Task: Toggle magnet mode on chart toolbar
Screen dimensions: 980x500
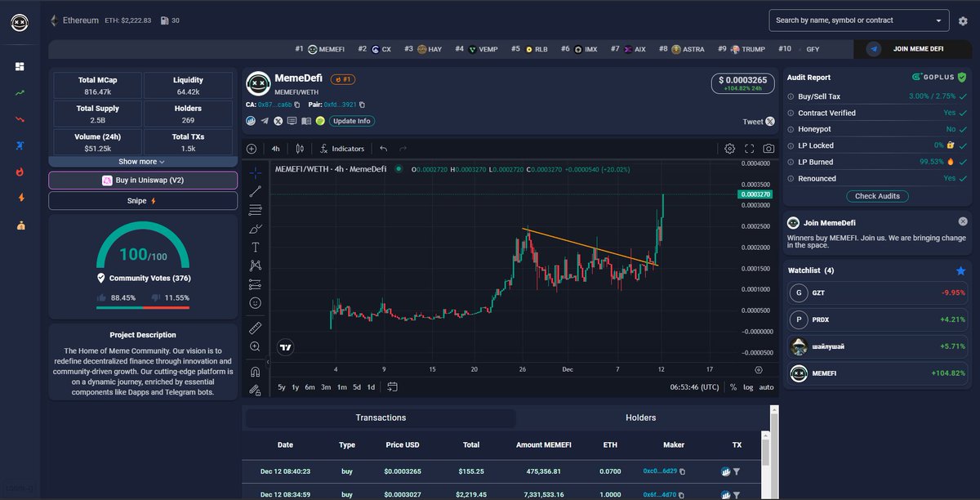Action: tap(256, 371)
